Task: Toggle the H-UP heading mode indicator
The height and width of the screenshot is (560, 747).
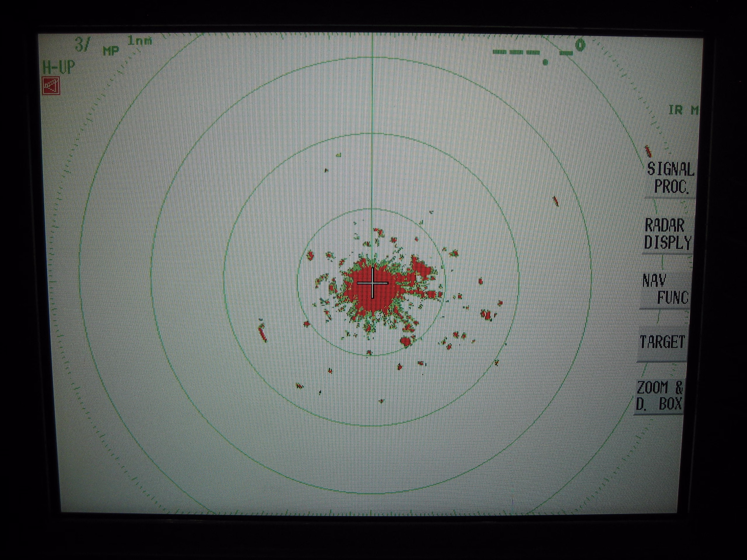Action: pos(58,67)
